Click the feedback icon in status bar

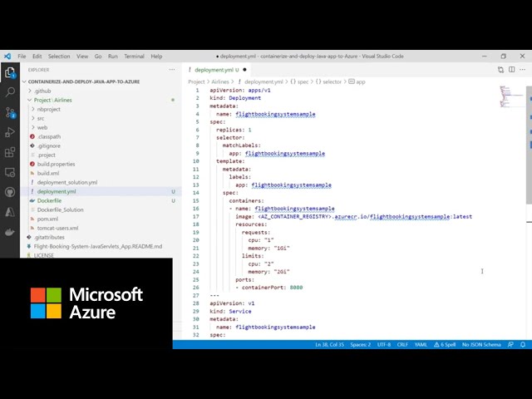510,344
